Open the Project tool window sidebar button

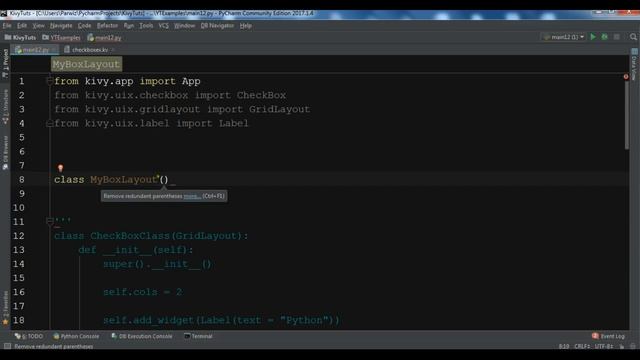pyautogui.click(x=5, y=63)
